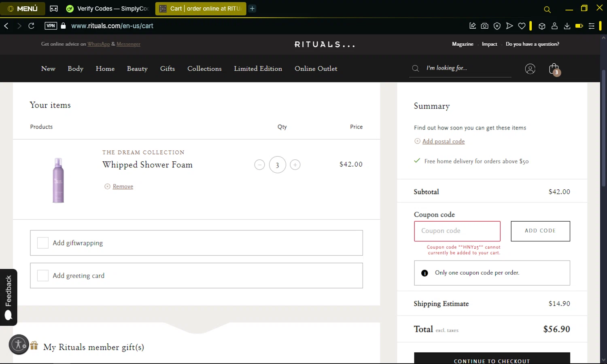The width and height of the screenshot is (607, 364).
Task: Open the Body menu item
Action: coord(75,69)
